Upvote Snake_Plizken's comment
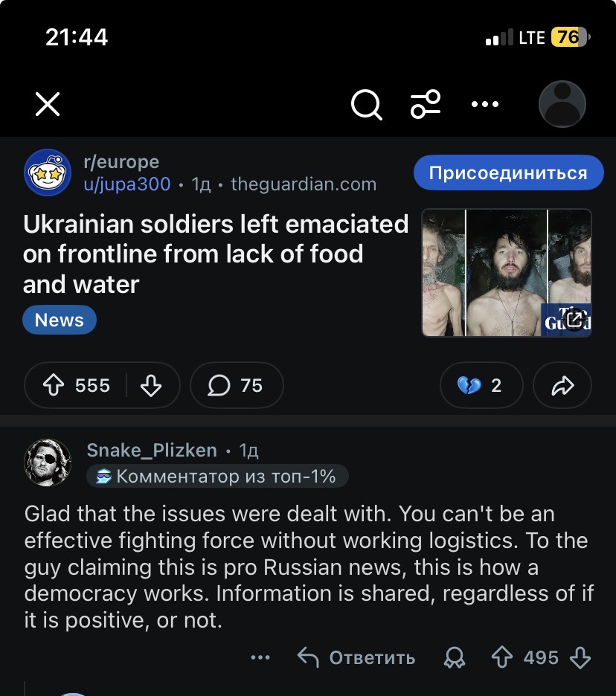This screenshot has height=696, width=616. pyautogui.click(x=502, y=657)
